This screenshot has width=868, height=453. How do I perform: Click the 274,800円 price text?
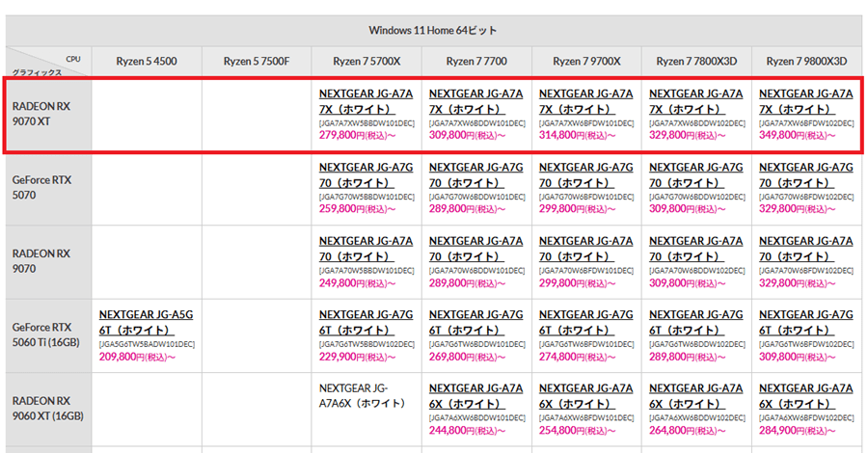577,357
